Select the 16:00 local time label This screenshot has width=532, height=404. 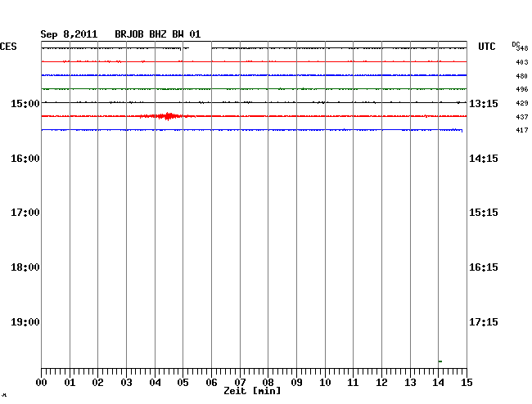[x=25, y=159]
